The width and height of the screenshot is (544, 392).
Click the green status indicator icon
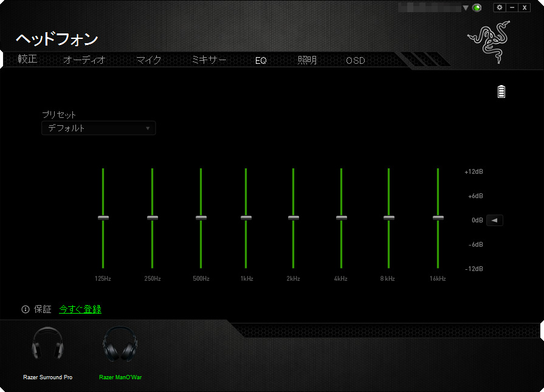[x=477, y=8]
